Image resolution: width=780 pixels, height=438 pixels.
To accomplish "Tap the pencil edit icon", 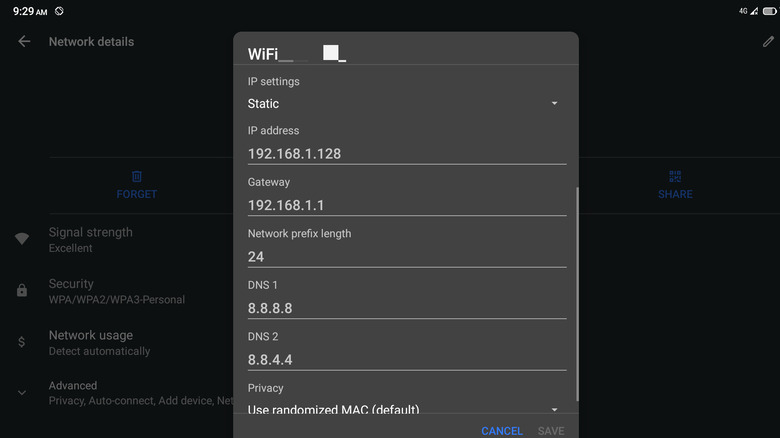I will [x=768, y=42].
